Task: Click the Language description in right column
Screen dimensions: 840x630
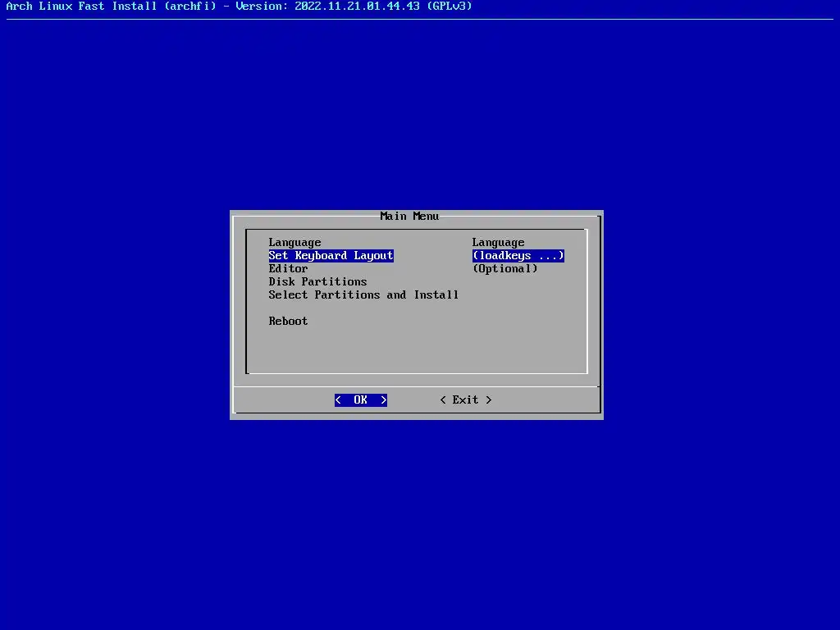Action: pyautogui.click(x=498, y=243)
